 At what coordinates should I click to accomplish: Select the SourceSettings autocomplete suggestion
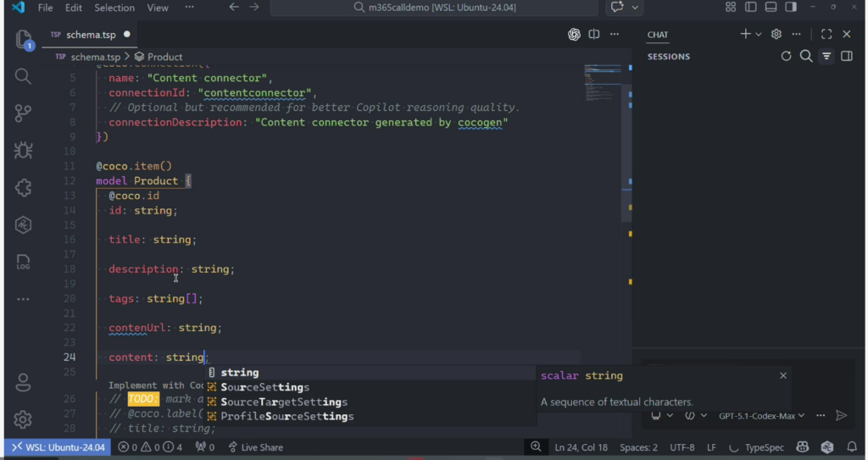click(264, 387)
